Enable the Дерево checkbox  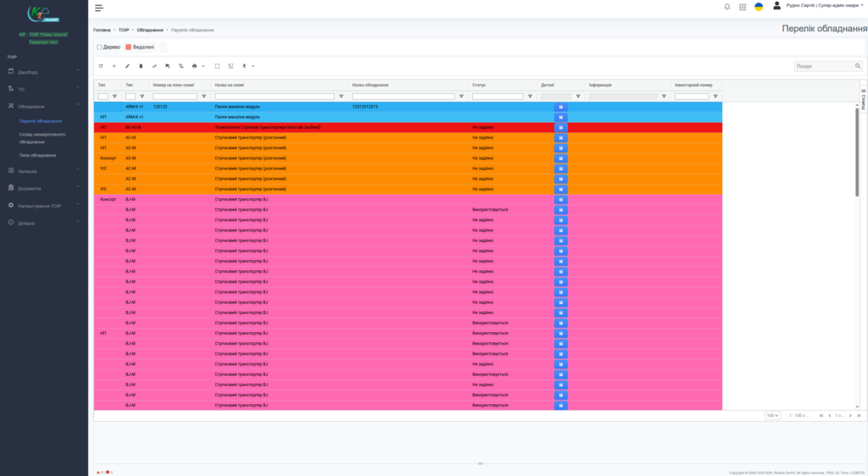pyautogui.click(x=99, y=47)
